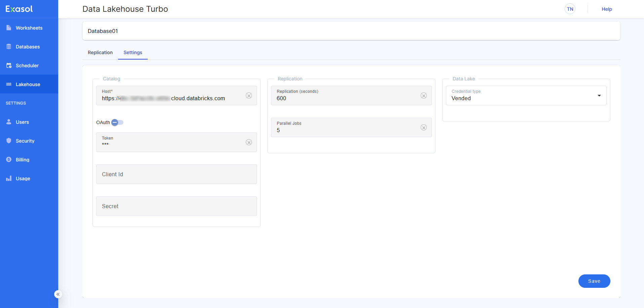The image size is (644, 308).
Task: Open the Users person icon
Action: point(9,122)
